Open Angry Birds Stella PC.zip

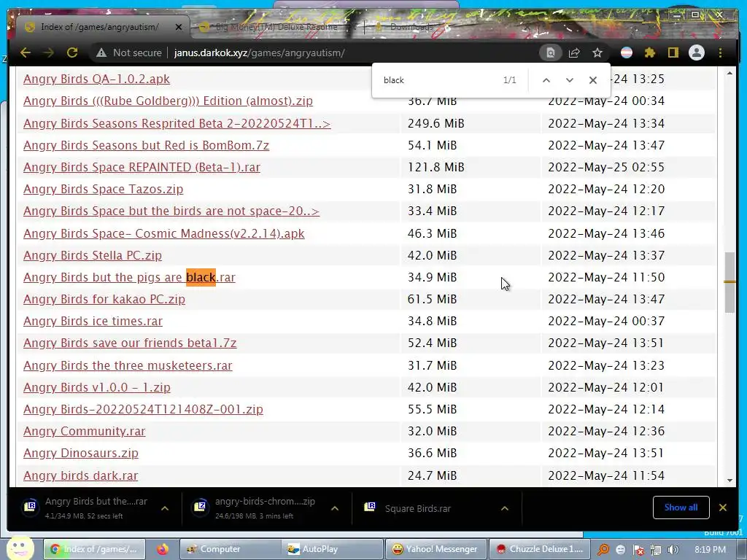point(93,255)
